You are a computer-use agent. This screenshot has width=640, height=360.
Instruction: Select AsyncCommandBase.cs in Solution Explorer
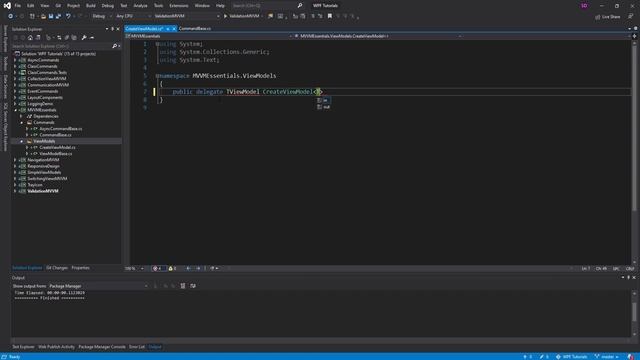(x=60, y=129)
